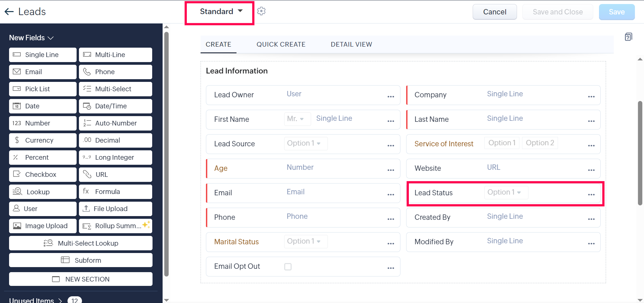
Task: Select the Image Upload field type
Action: point(43,226)
